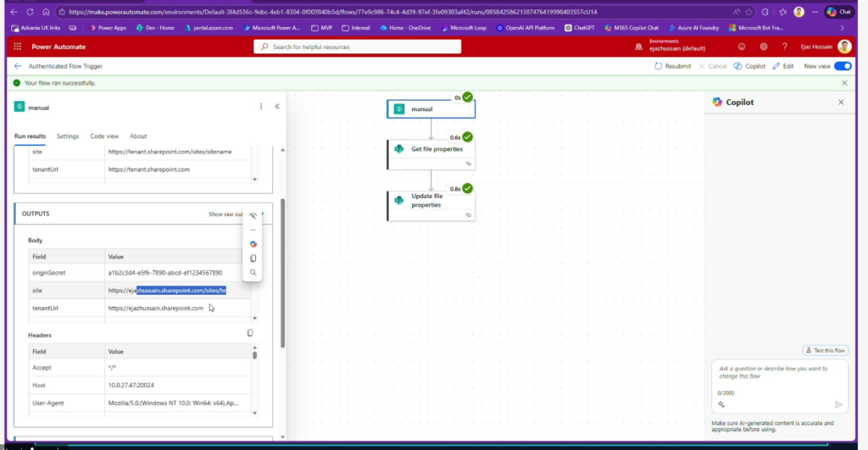
Task: Open the settings gear in the Power Automate header
Action: click(x=764, y=47)
